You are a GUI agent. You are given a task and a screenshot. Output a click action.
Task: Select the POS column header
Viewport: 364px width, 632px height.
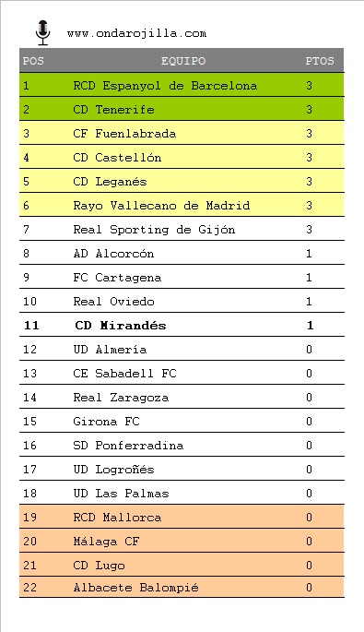coord(33,61)
